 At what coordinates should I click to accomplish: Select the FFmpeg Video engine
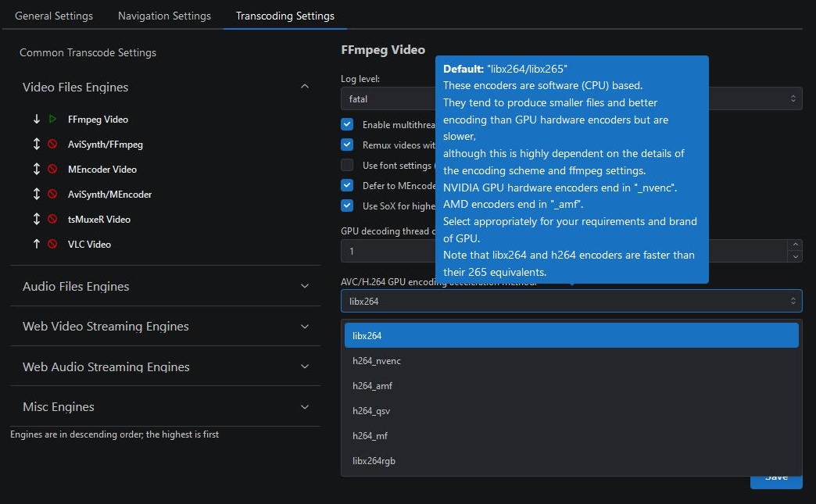point(98,119)
